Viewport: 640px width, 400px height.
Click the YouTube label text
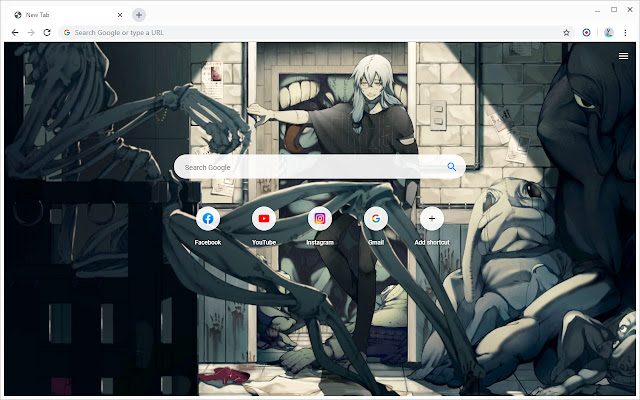tap(264, 242)
